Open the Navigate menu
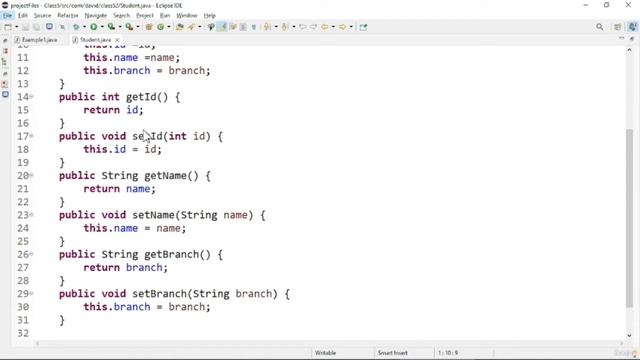 coord(96,16)
